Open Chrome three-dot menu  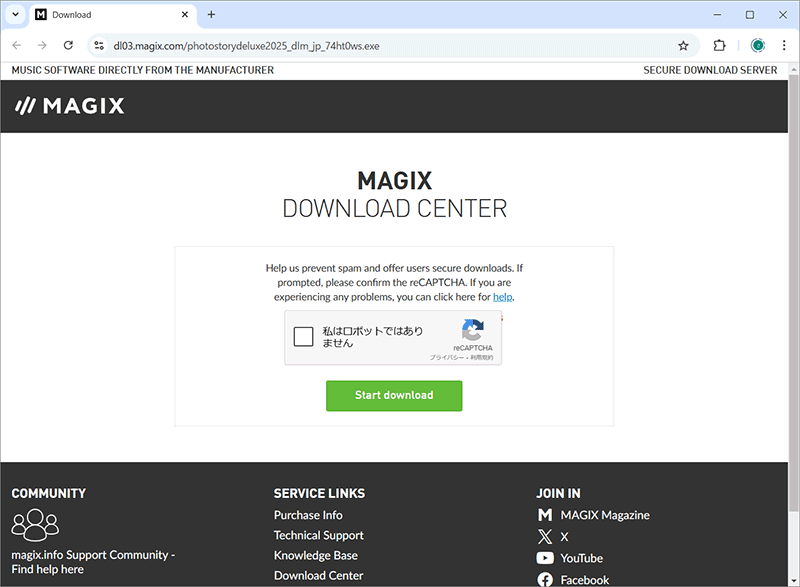[x=784, y=45]
